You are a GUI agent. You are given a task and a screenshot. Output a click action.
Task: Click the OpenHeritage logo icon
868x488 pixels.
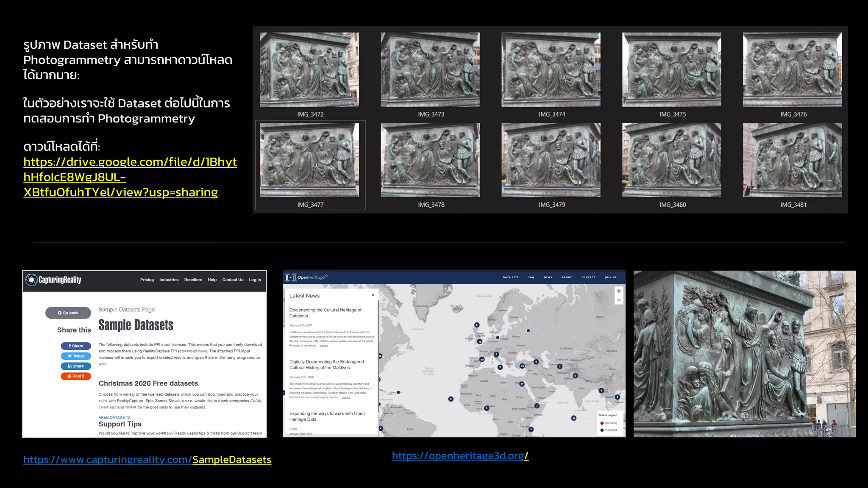point(291,277)
